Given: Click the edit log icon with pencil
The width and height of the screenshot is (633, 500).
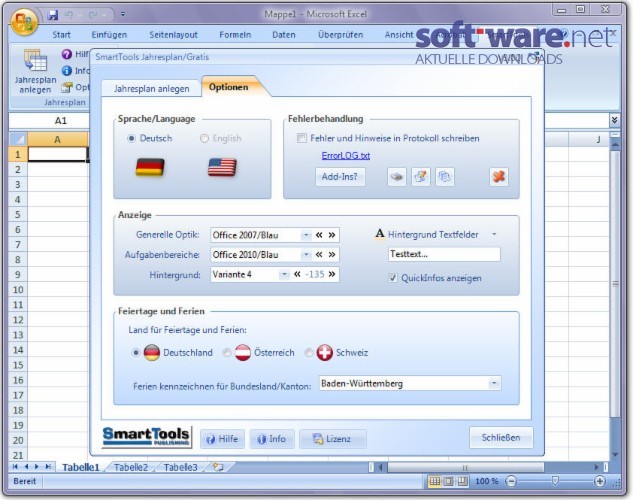Looking at the screenshot, I should tap(421, 177).
